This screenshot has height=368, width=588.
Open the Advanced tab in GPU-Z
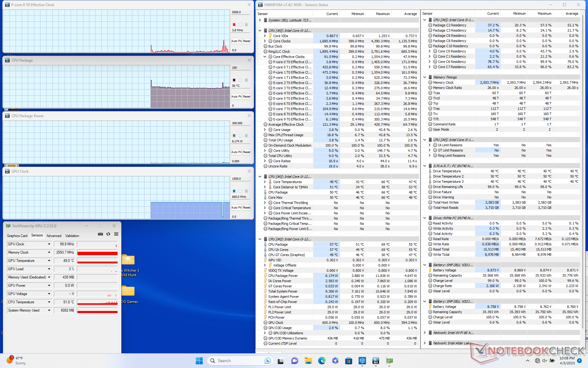point(54,236)
